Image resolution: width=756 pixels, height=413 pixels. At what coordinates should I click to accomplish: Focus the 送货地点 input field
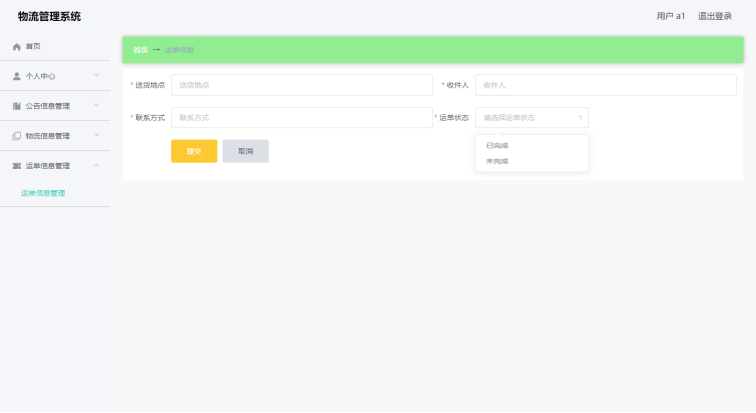(x=302, y=85)
